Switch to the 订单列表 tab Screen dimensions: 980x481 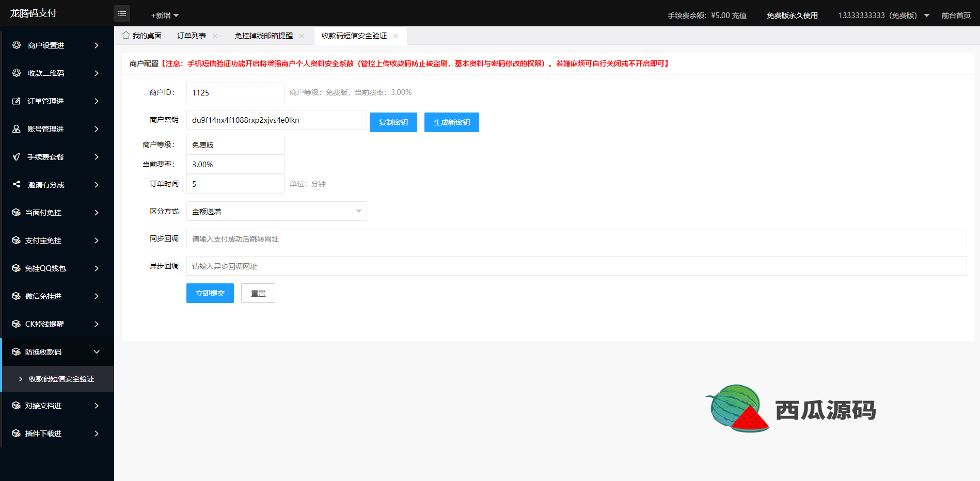click(x=192, y=36)
